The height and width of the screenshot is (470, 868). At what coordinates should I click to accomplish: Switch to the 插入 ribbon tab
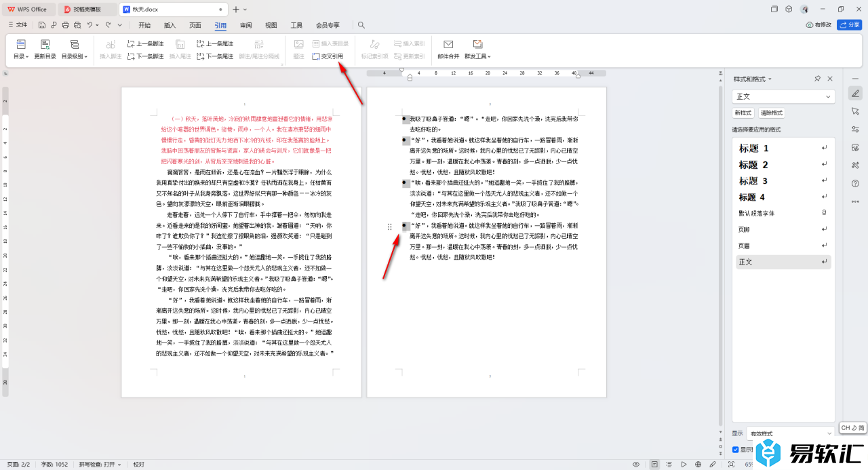170,25
